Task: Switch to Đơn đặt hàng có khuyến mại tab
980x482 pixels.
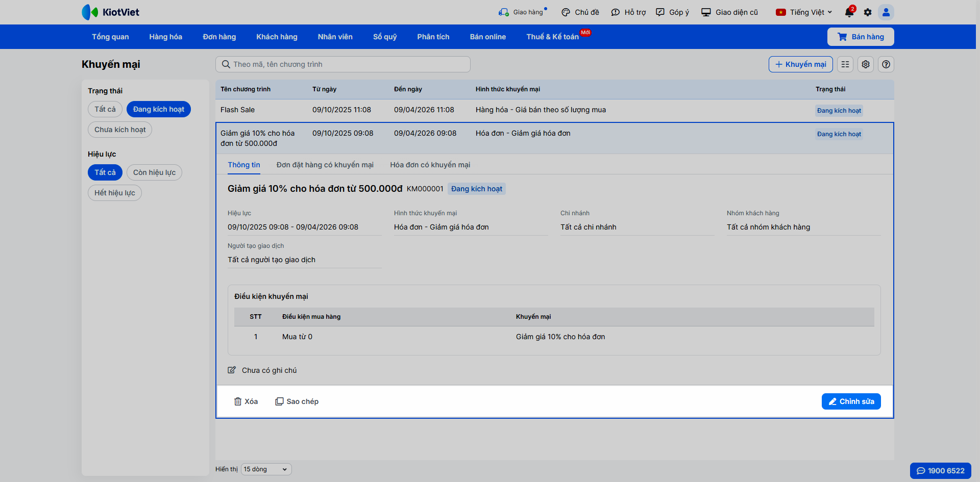Action: click(325, 165)
